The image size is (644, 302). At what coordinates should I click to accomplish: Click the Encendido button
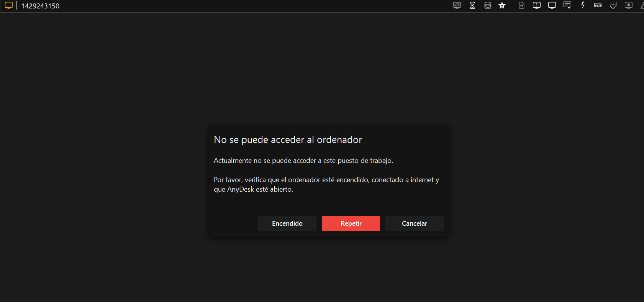pyautogui.click(x=287, y=223)
